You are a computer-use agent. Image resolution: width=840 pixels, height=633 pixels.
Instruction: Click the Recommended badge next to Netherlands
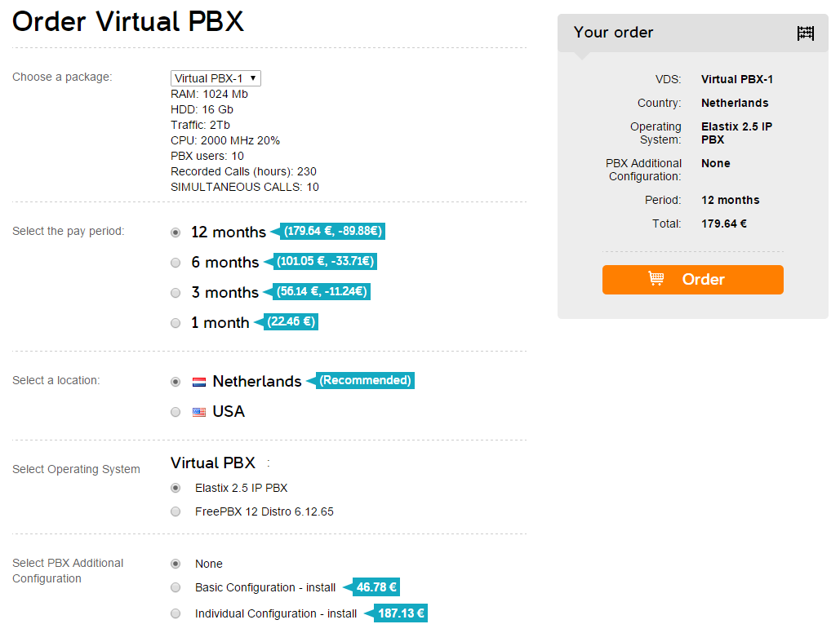point(365,381)
